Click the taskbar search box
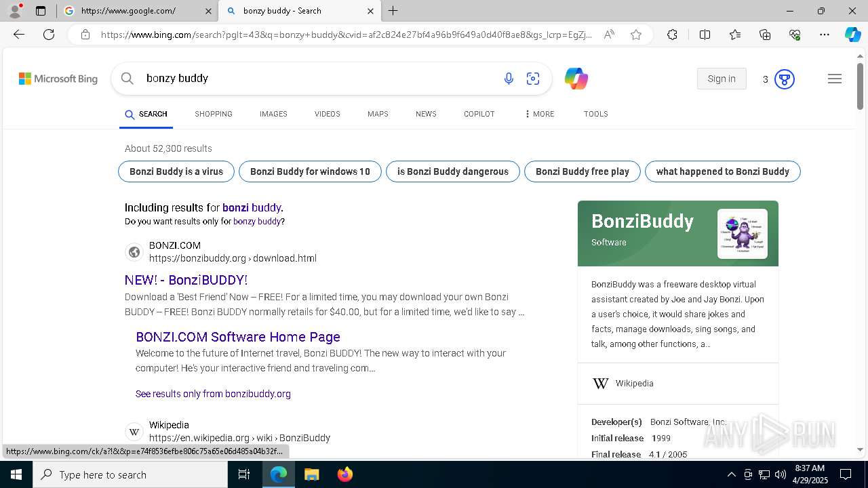The height and width of the screenshot is (488, 868). pyautogui.click(x=130, y=474)
